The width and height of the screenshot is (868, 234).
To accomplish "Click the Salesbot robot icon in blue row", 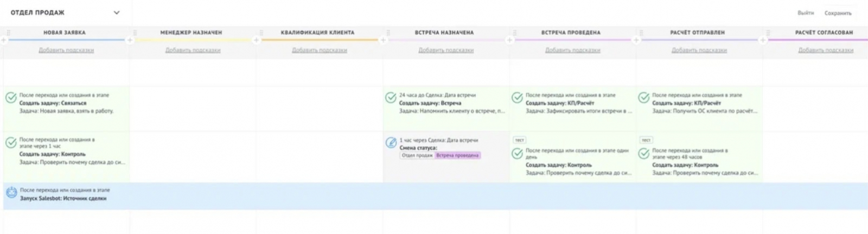I will (x=11, y=193).
